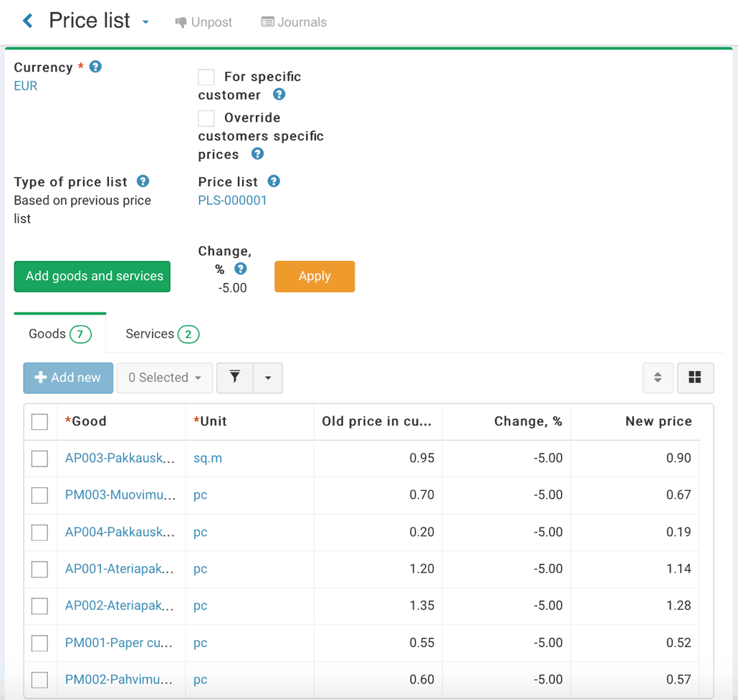
Task: Click the help icon beside Change %
Action: 241,270
